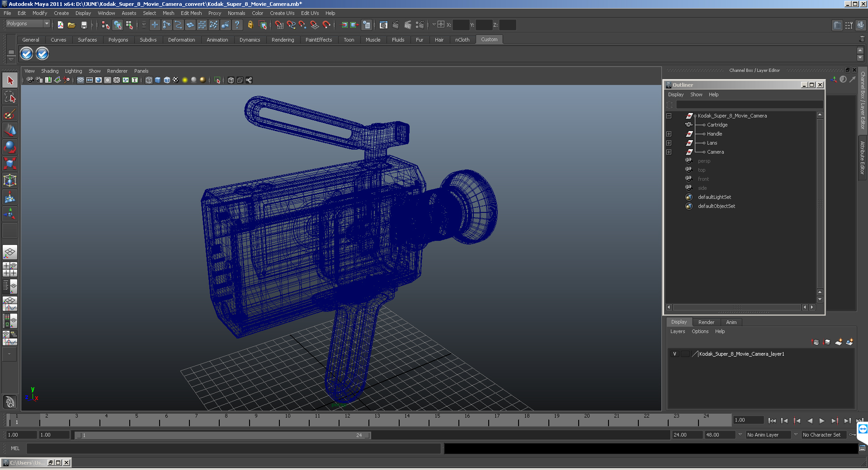Select the Move tool cone icon
868x470 pixels.
10,131
